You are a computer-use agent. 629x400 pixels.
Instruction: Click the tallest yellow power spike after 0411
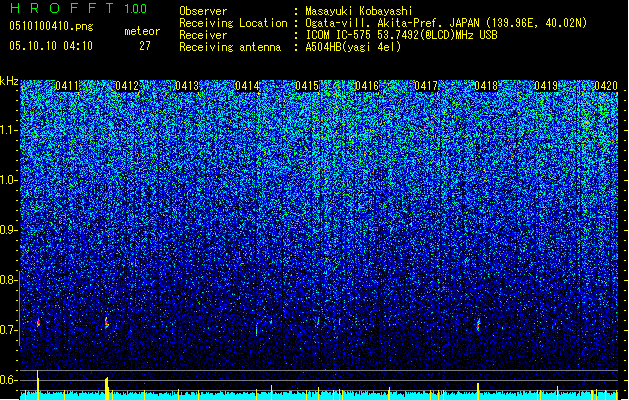point(38,385)
